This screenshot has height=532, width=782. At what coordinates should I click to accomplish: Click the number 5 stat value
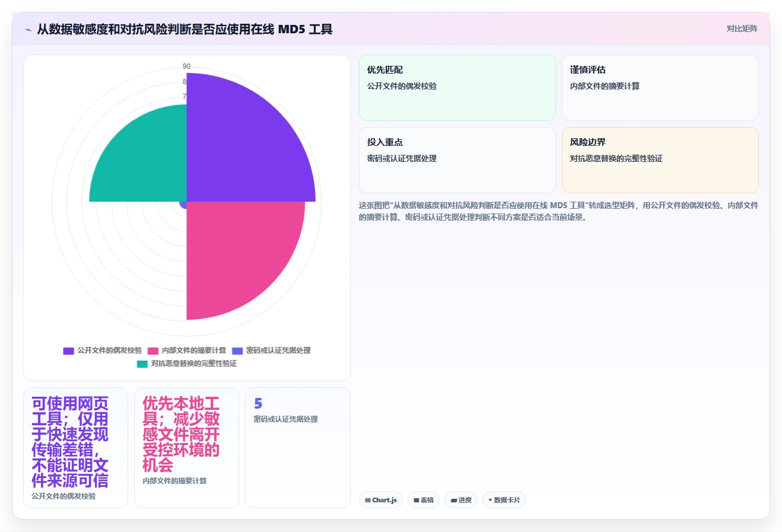click(258, 404)
